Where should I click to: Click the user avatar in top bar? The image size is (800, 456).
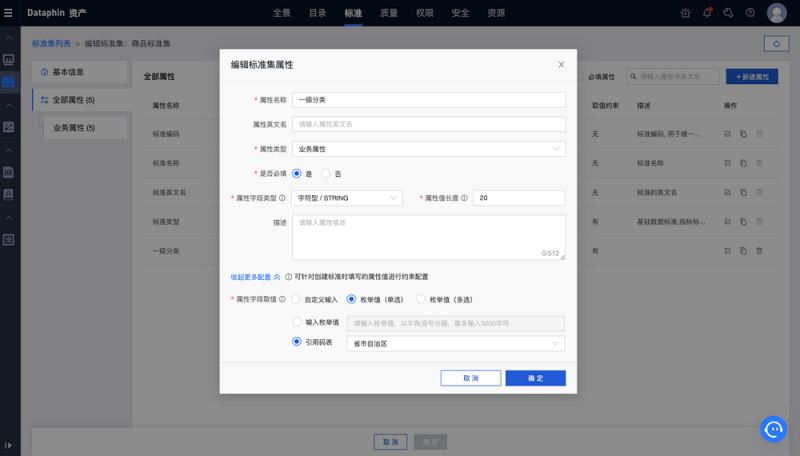point(776,13)
